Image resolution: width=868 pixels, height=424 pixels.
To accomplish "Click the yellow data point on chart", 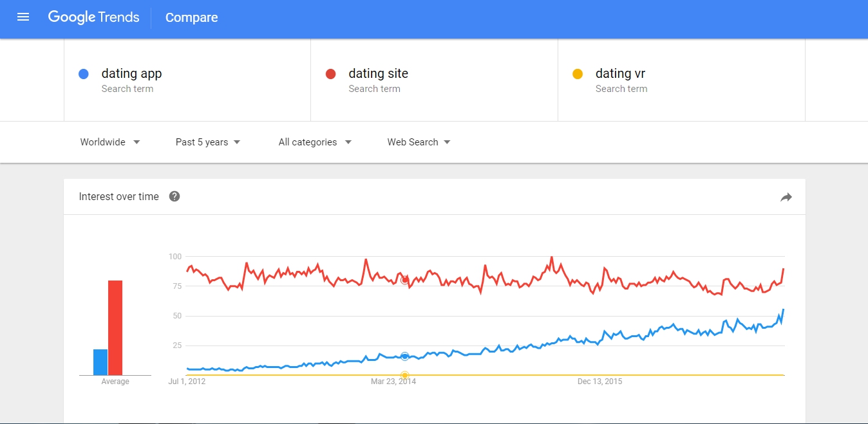I will click(x=405, y=375).
